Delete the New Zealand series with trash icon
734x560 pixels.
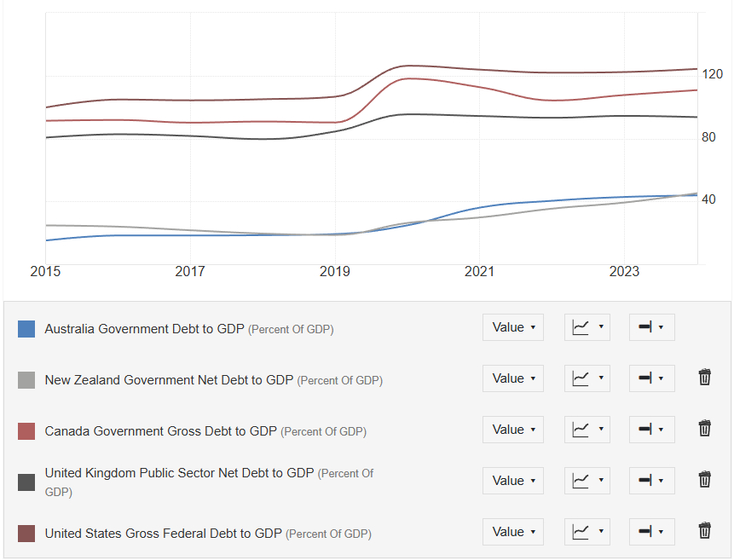pyautogui.click(x=704, y=378)
